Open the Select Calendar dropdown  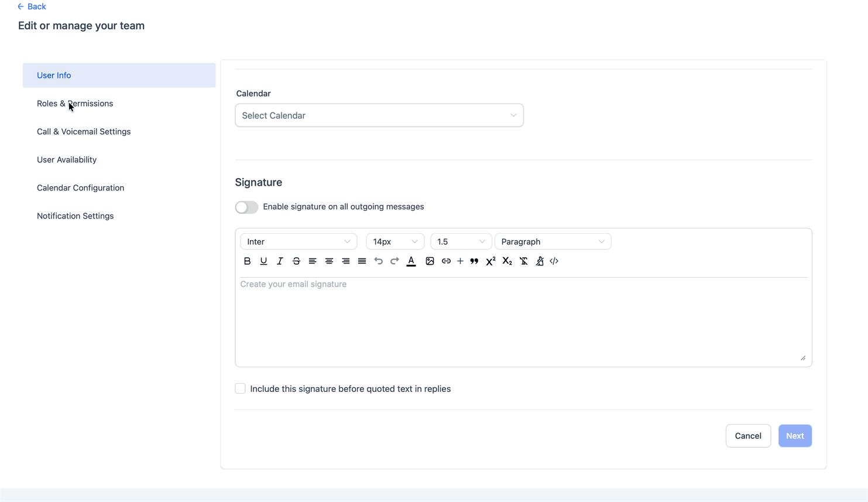click(379, 115)
